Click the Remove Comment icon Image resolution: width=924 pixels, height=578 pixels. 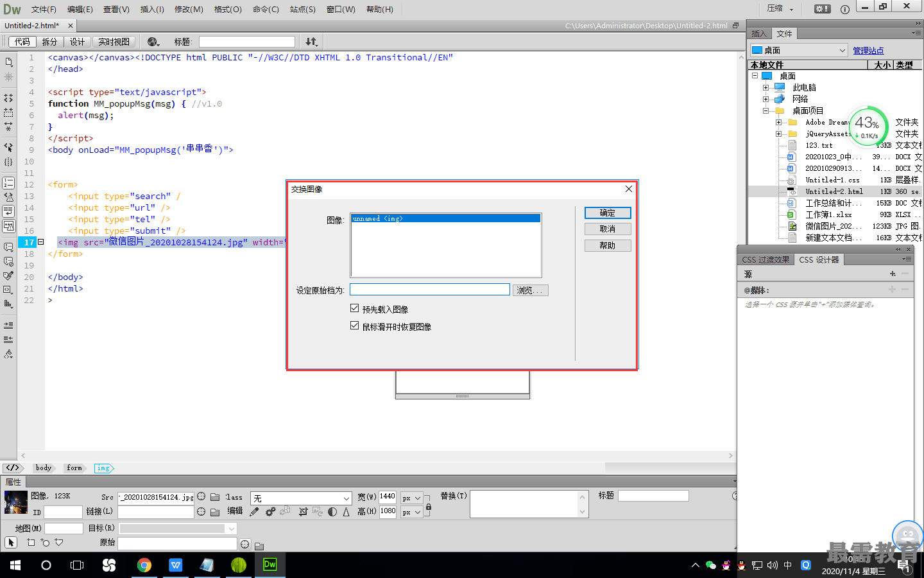click(8, 261)
